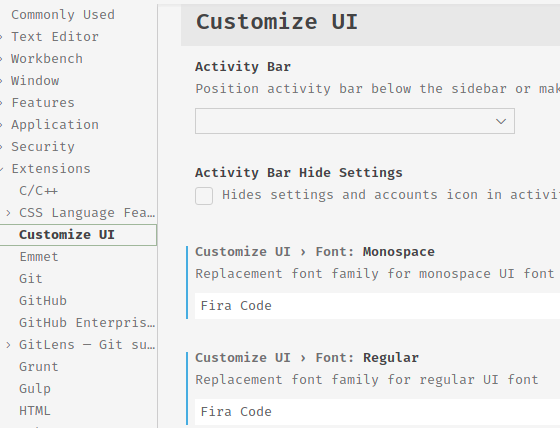This screenshot has height=428, width=560.
Task: Expand the CSS Language Features chevron
Action: (9, 213)
